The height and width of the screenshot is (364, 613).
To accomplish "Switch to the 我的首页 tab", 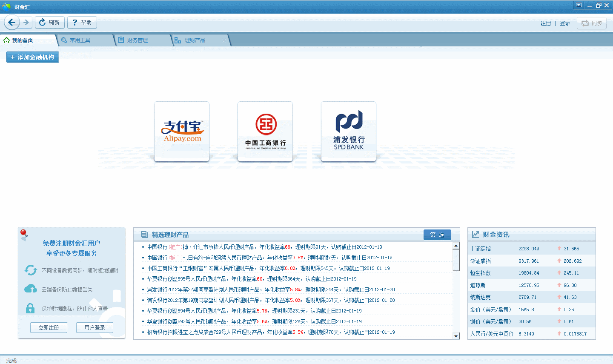I will point(28,40).
